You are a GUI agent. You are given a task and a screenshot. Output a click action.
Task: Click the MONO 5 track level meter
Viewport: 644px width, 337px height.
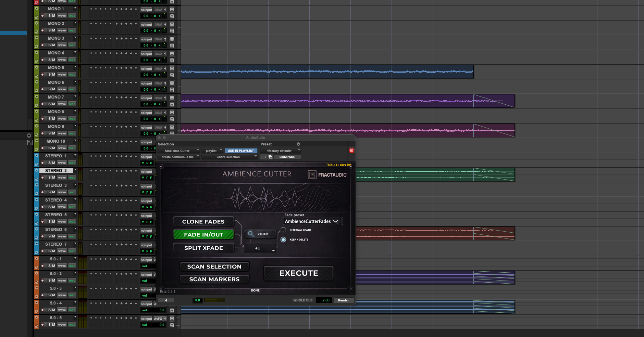pyautogui.click(x=79, y=72)
